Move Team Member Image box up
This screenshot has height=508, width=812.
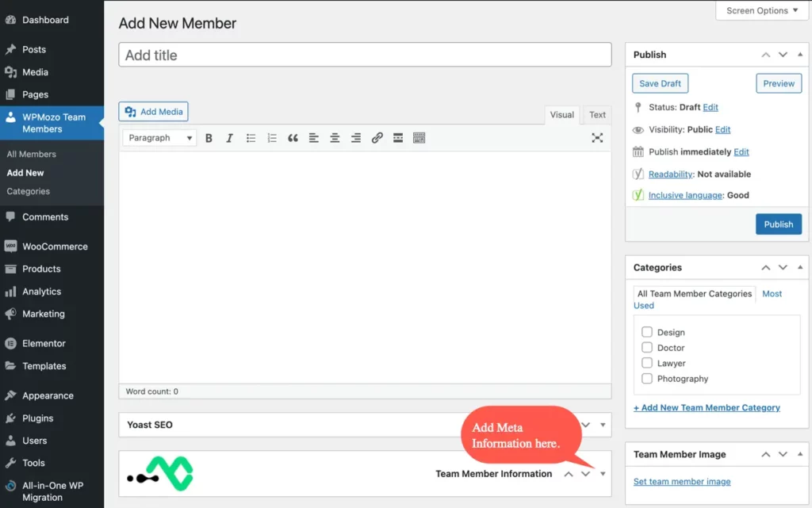pos(765,454)
